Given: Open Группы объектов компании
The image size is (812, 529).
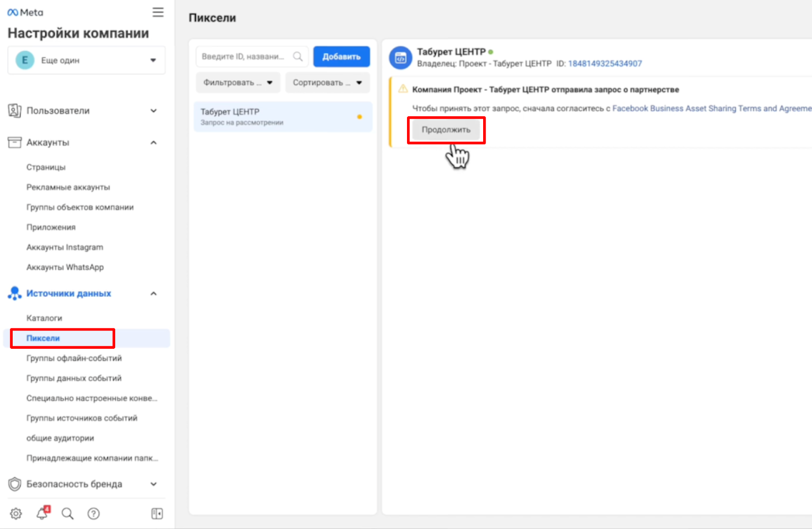Looking at the screenshot, I should point(80,207).
